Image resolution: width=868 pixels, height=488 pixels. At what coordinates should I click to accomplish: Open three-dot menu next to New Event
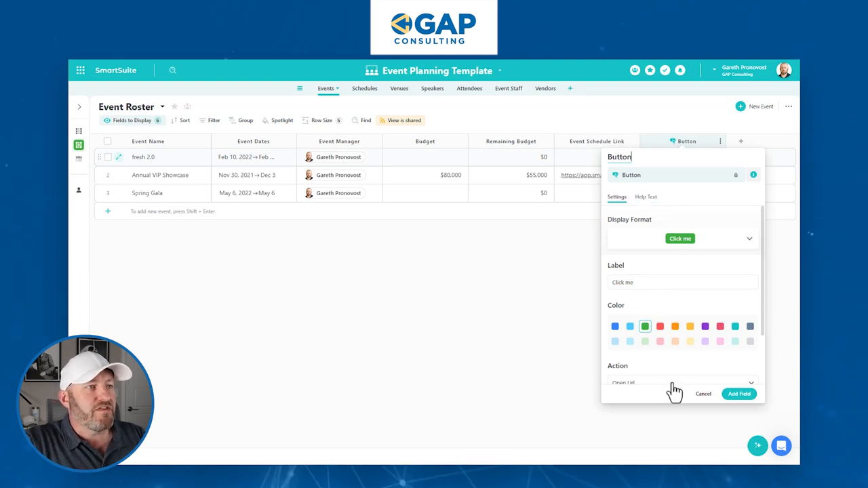point(788,106)
